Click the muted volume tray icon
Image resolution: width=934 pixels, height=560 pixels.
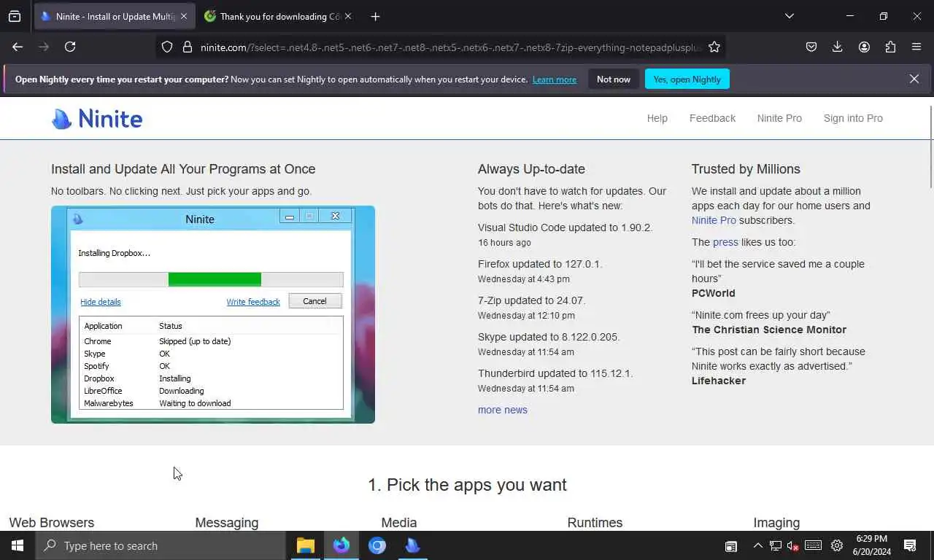tap(793, 545)
